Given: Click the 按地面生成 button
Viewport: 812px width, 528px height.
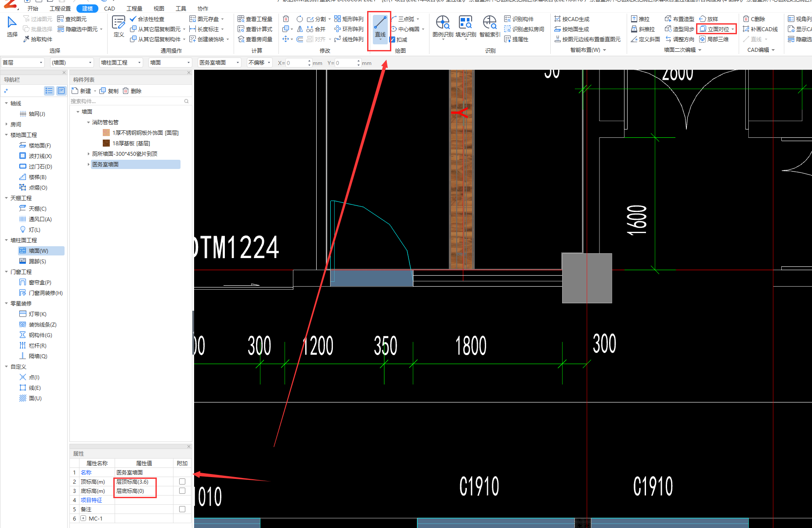Looking at the screenshot, I should click(572, 29).
